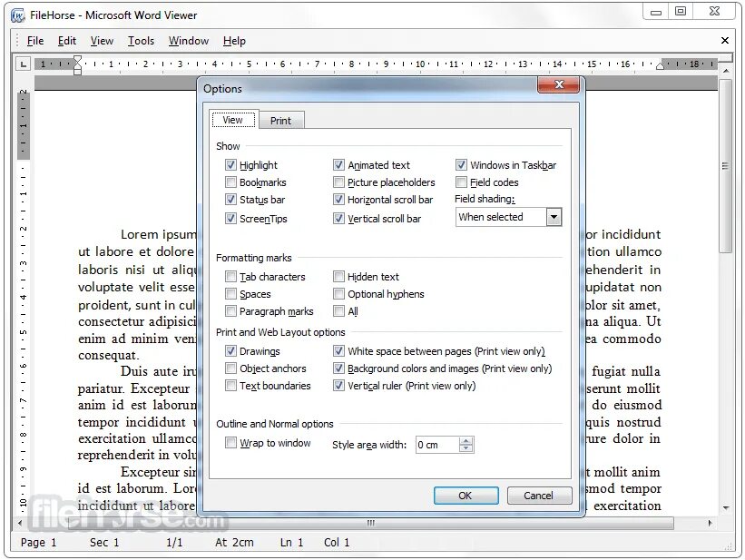Click '1/1' page count in status bar
The width and height of the screenshot is (745, 560).
click(x=174, y=543)
